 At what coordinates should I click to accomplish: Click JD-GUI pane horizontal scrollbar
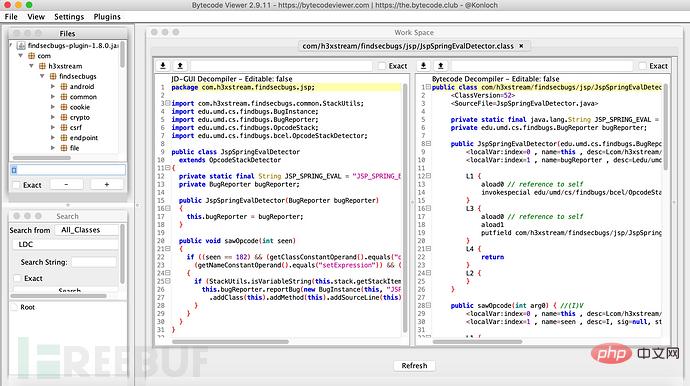click(x=231, y=342)
